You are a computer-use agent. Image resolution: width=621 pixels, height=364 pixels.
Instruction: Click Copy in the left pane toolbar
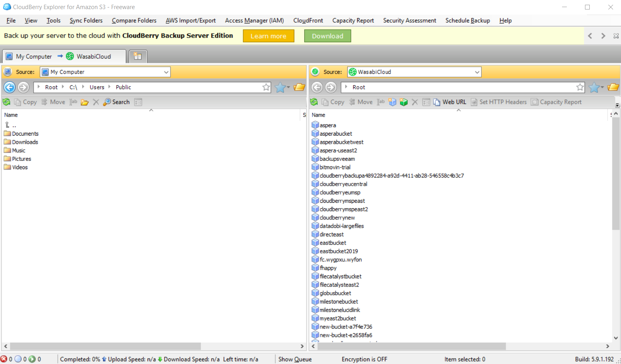coord(25,102)
